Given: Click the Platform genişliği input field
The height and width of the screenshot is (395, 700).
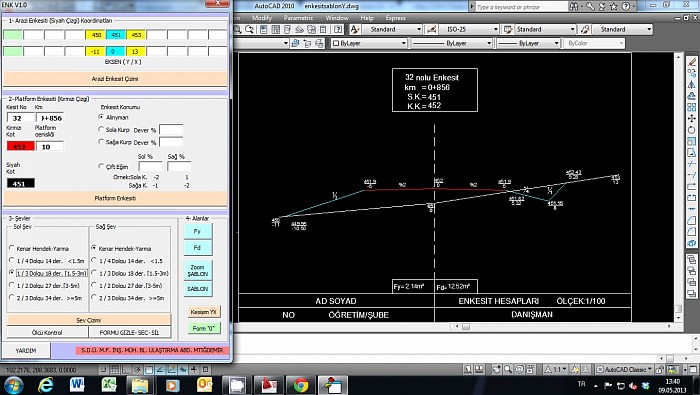Looking at the screenshot, I should (50, 146).
